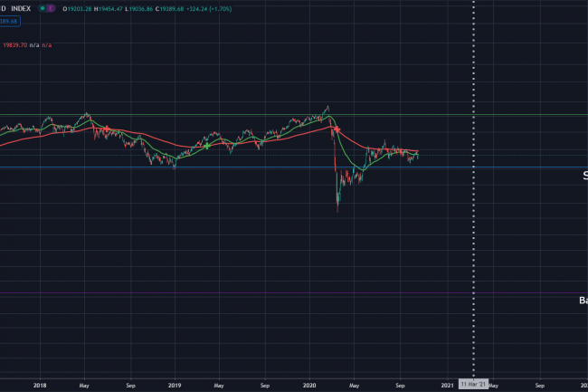Click the 2020 label on time axis

309,384
